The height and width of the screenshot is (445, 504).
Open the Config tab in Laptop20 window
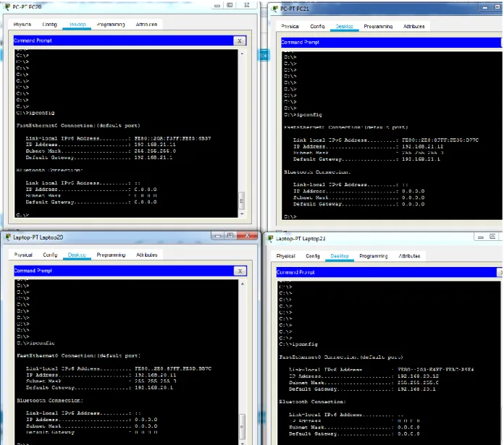pyautogui.click(x=50, y=255)
